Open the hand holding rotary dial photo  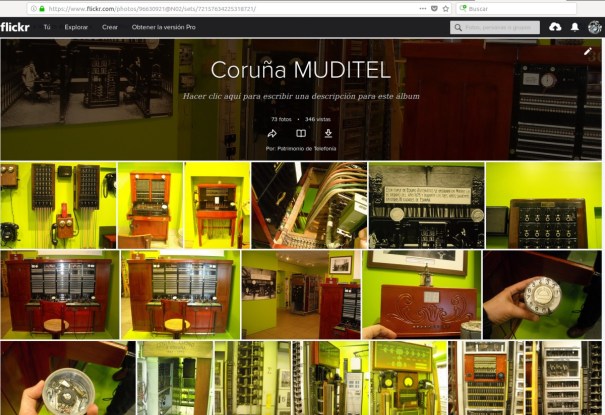pyautogui.click(x=543, y=294)
